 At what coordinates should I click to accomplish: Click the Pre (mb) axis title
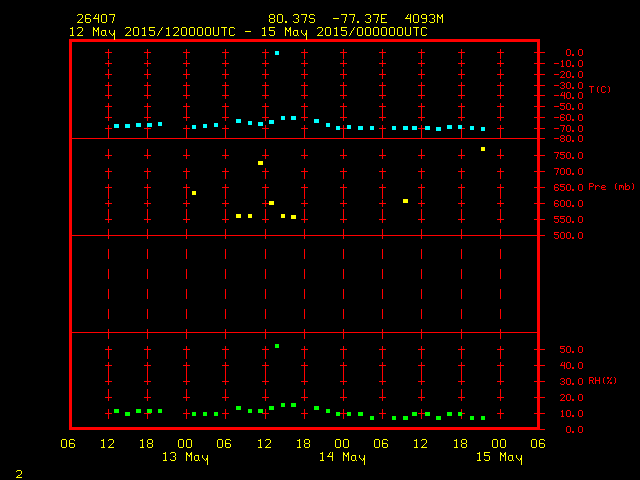click(x=611, y=187)
